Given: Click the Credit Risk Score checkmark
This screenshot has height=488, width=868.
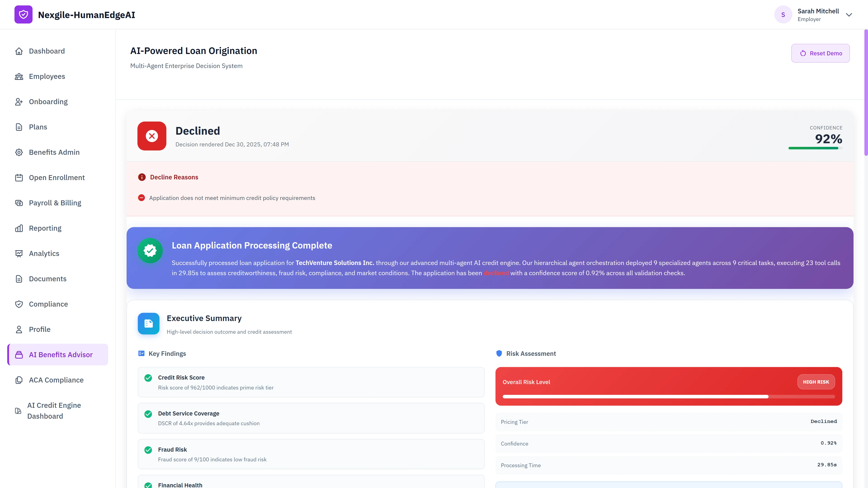Looking at the screenshot, I should [148, 378].
